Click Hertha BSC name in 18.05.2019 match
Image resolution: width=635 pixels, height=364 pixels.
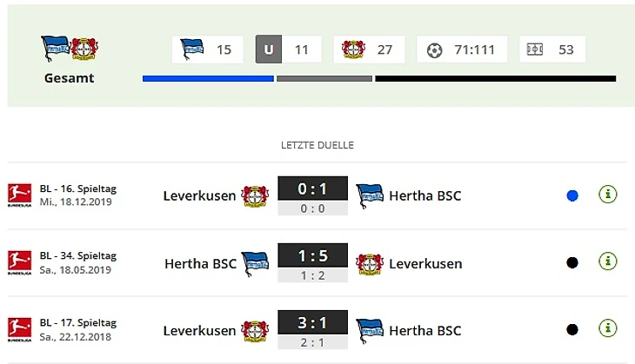pyautogui.click(x=200, y=264)
